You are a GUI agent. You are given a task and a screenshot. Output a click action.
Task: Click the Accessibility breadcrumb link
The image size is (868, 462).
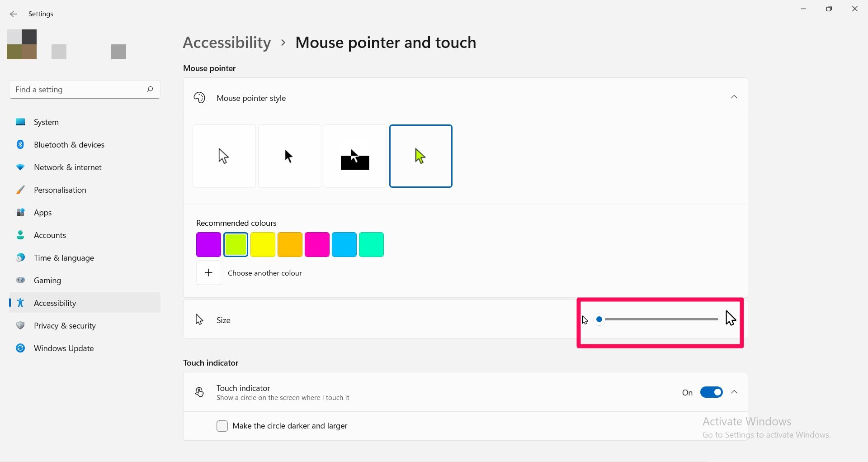click(227, 43)
